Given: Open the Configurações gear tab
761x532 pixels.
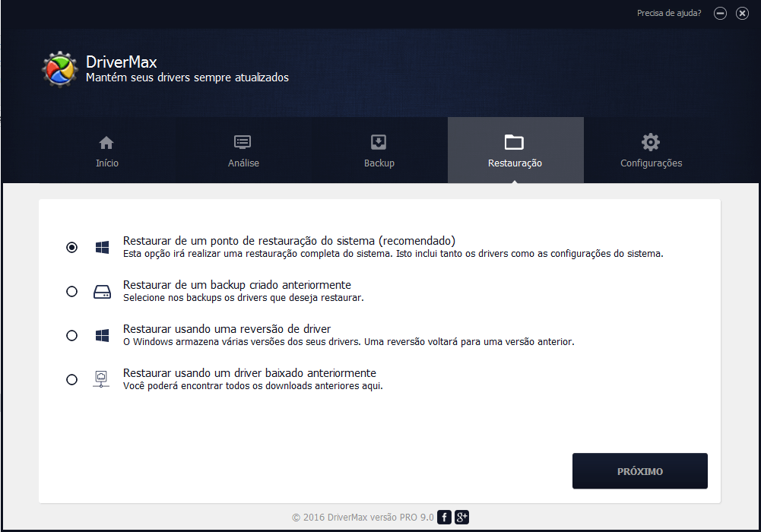Looking at the screenshot, I should point(651,150).
